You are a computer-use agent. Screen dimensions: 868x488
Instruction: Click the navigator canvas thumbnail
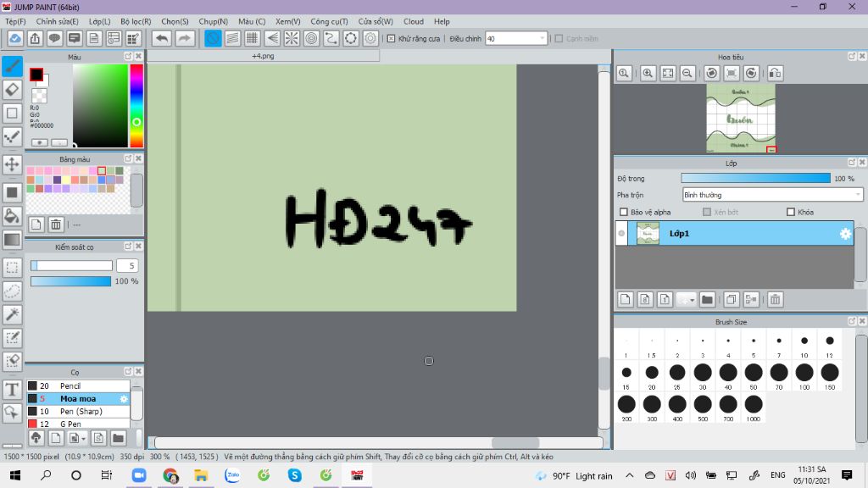coord(741,119)
